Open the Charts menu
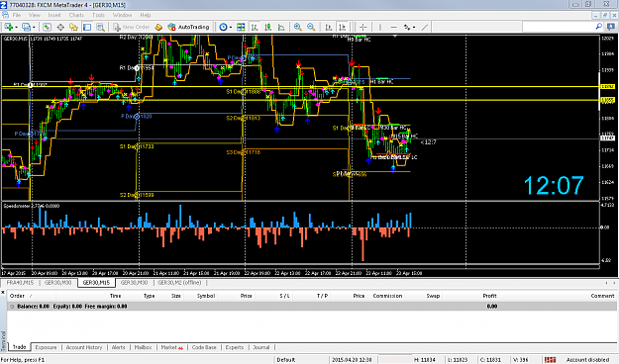The image size is (619, 364). click(x=76, y=15)
